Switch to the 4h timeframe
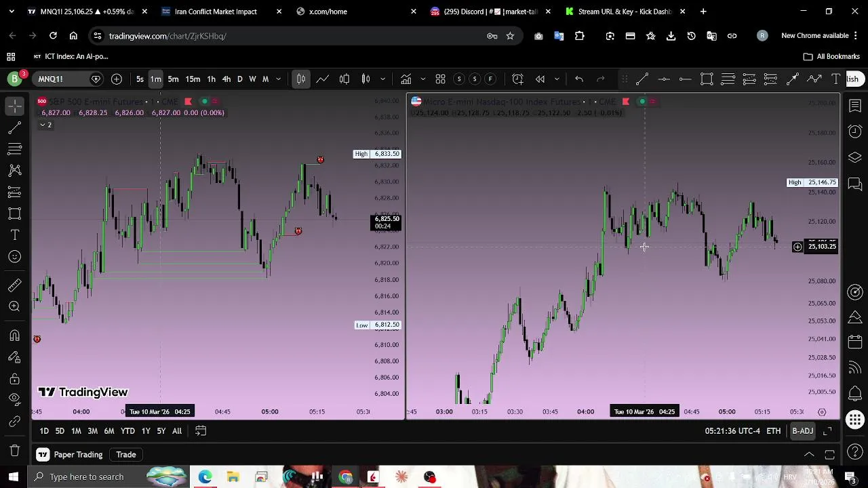 226,79
